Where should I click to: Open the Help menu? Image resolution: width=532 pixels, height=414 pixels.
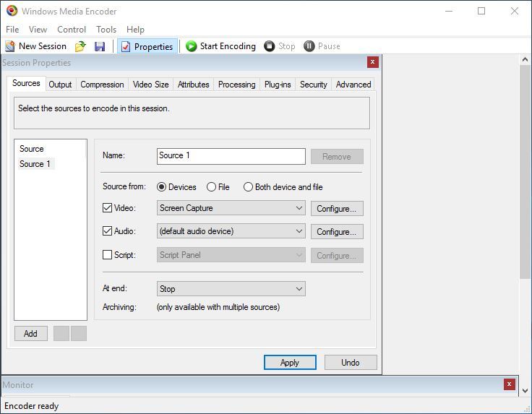[x=135, y=30]
